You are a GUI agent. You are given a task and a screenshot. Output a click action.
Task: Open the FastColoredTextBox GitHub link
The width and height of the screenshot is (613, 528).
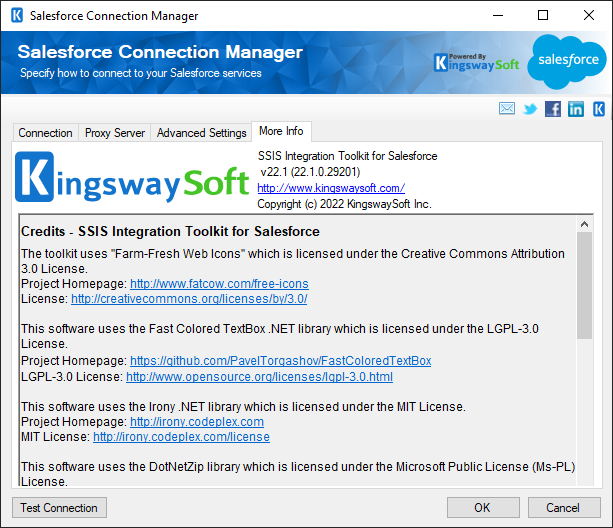(281, 361)
